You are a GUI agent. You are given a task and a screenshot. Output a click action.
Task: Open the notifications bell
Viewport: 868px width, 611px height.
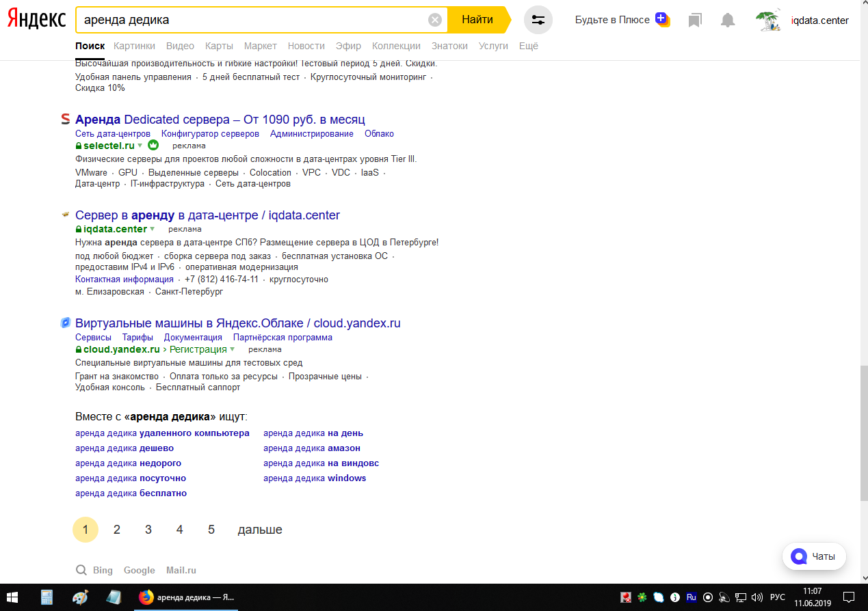(728, 21)
